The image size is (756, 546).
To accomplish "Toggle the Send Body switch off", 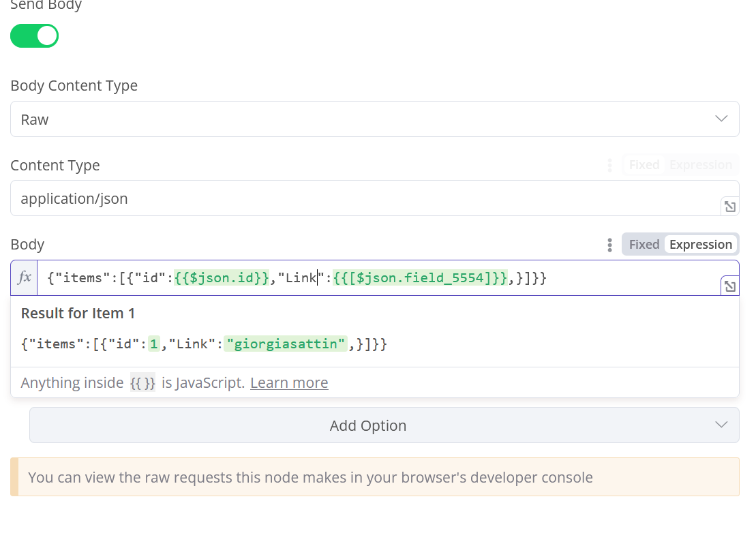I will click(34, 35).
